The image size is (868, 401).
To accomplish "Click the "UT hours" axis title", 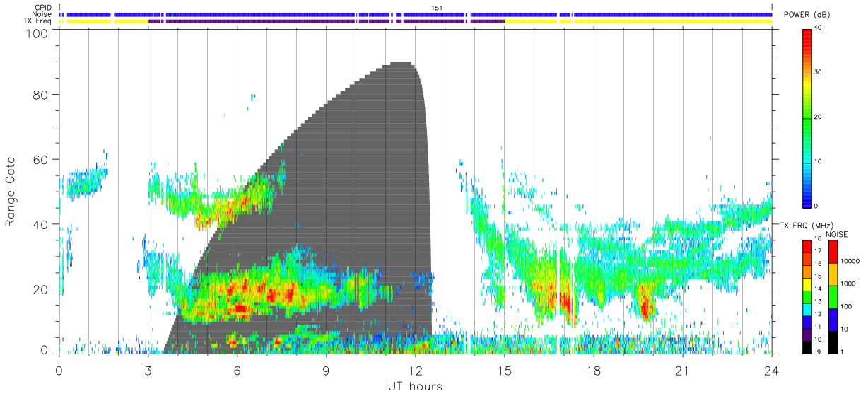I will point(415,386).
